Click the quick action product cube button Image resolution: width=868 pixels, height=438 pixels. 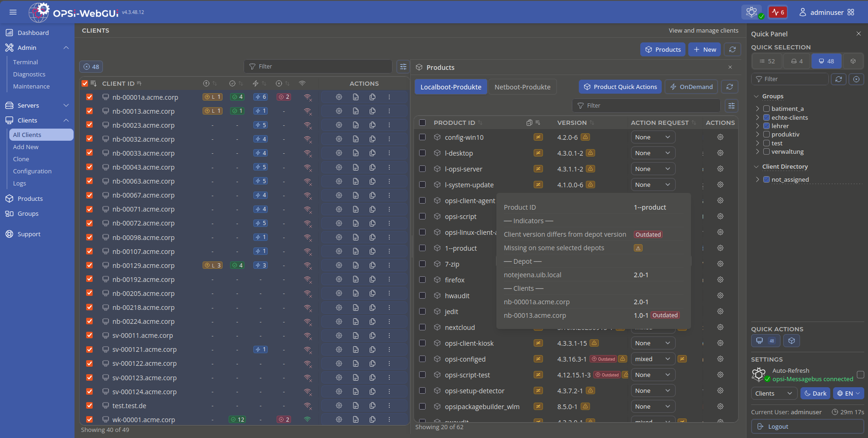(x=792, y=341)
